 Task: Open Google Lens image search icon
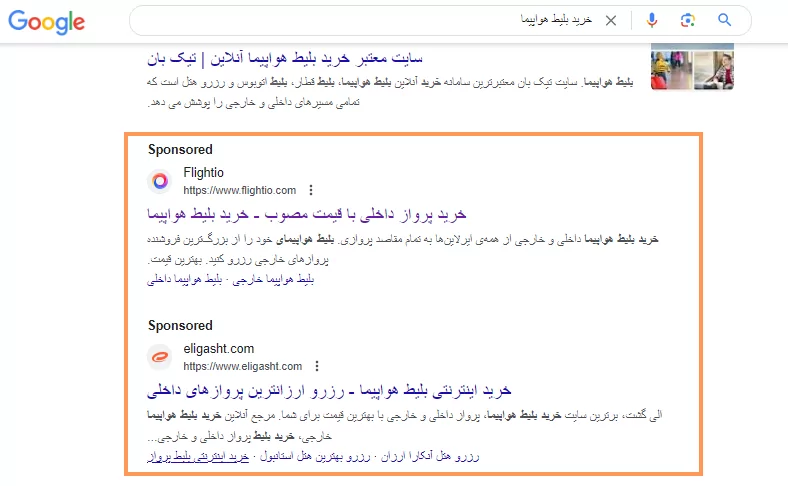pos(687,20)
